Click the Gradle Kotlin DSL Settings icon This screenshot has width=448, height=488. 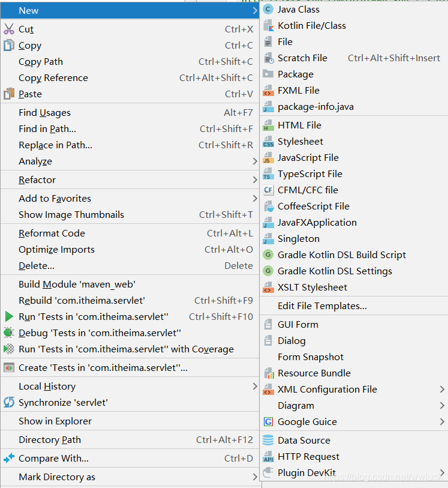268,271
